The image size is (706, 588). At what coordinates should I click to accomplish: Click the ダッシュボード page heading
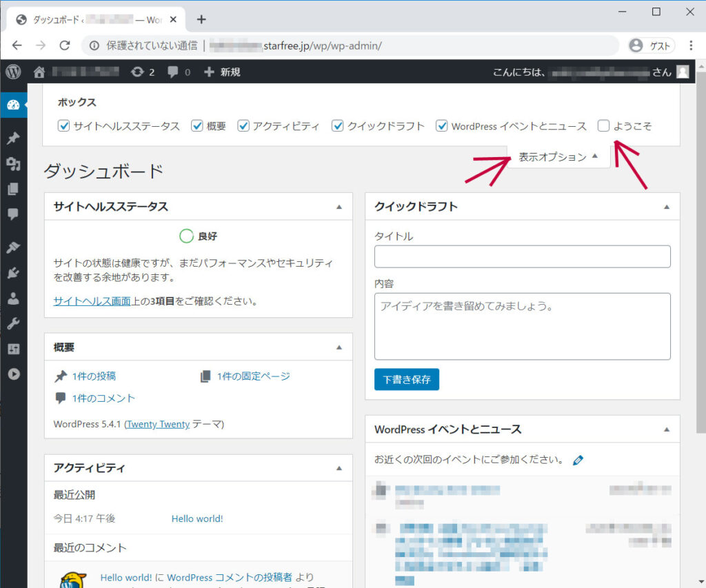pyautogui.click(x=103, y=172)
